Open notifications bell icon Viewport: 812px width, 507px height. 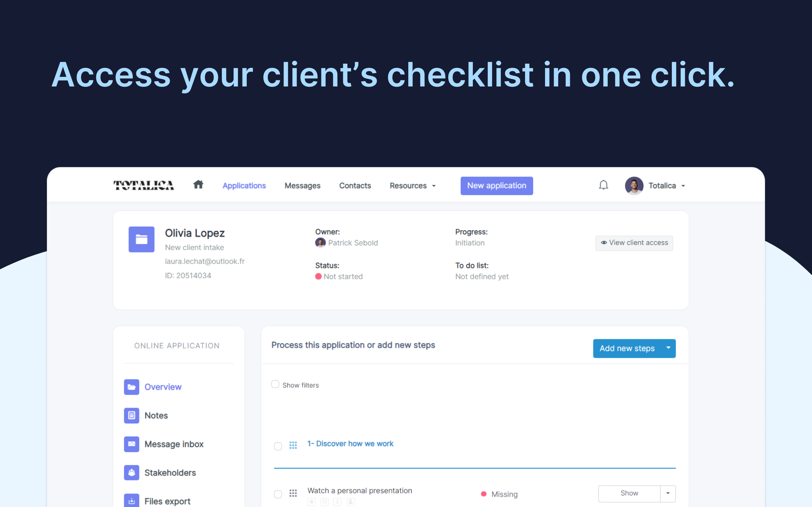tap(603, 185)
